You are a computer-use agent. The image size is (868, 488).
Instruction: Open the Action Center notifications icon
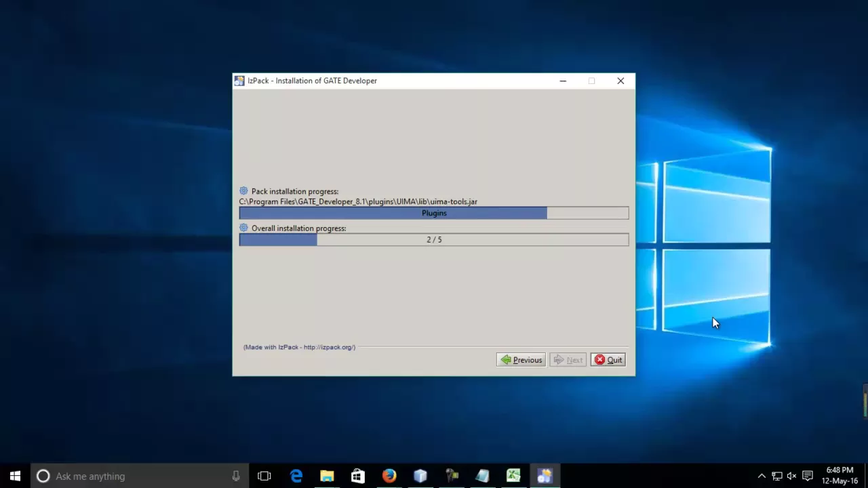coord(808,476)
